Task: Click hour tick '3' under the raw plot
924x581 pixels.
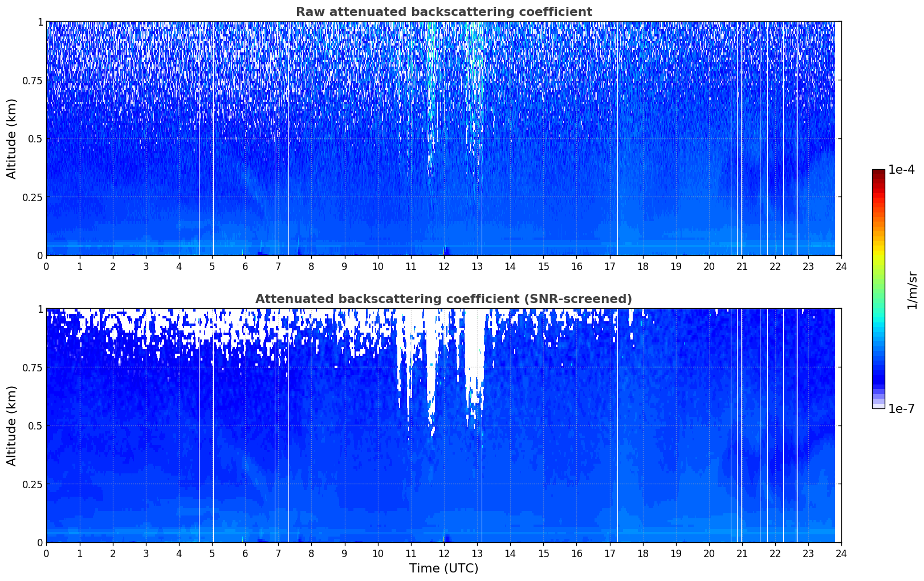Action: tap(146, 266)
